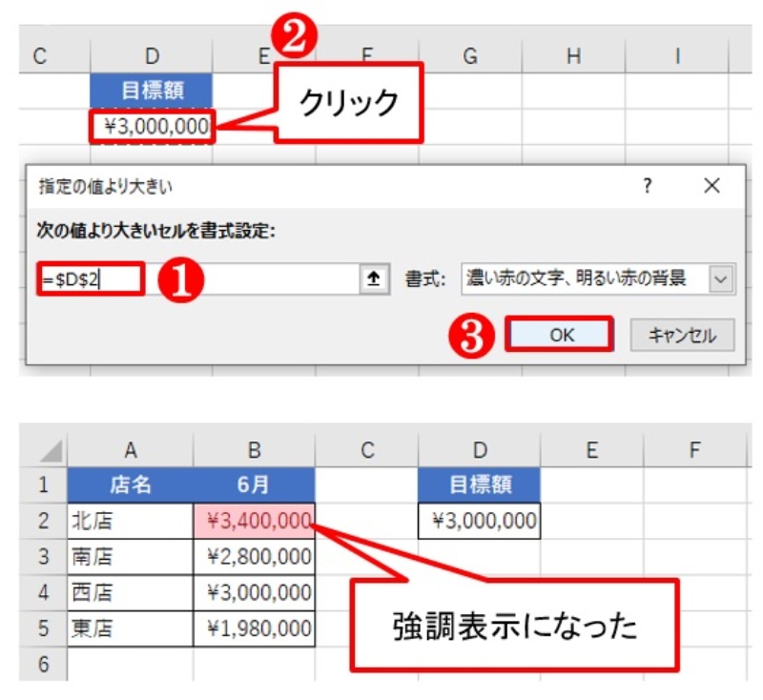Screen dimensions: 763x700
Task: Select highlighted cell ¥3,400,000 for 北店
Action: click(255, 521)
